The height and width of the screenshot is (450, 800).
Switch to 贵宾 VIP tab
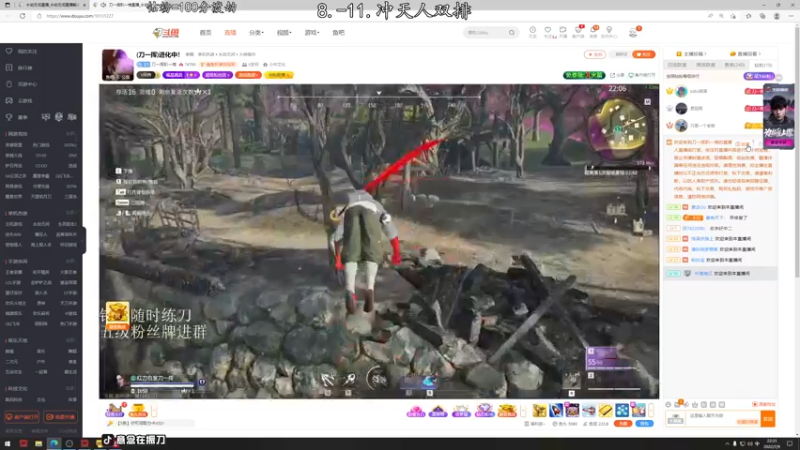(x=735, y=65)
